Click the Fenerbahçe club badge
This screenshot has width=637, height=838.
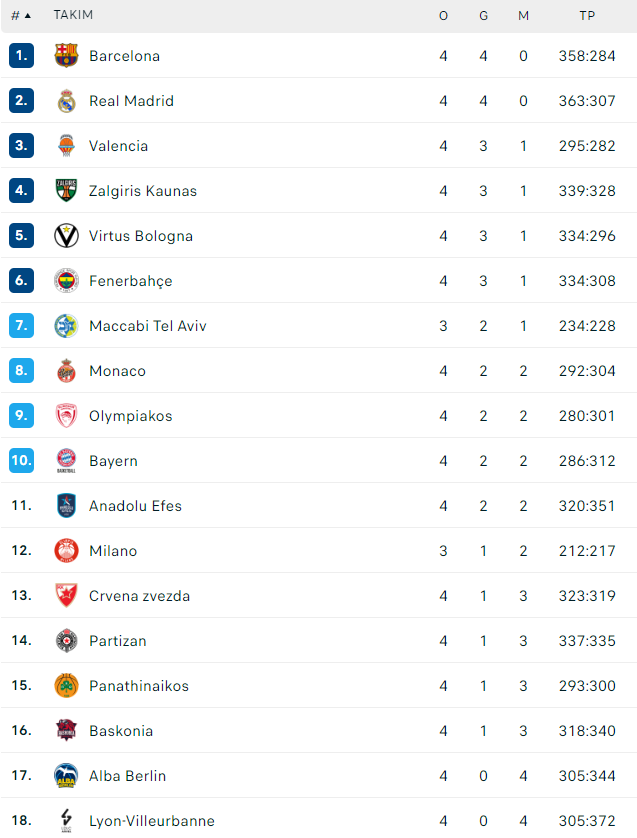click(66, 281)
